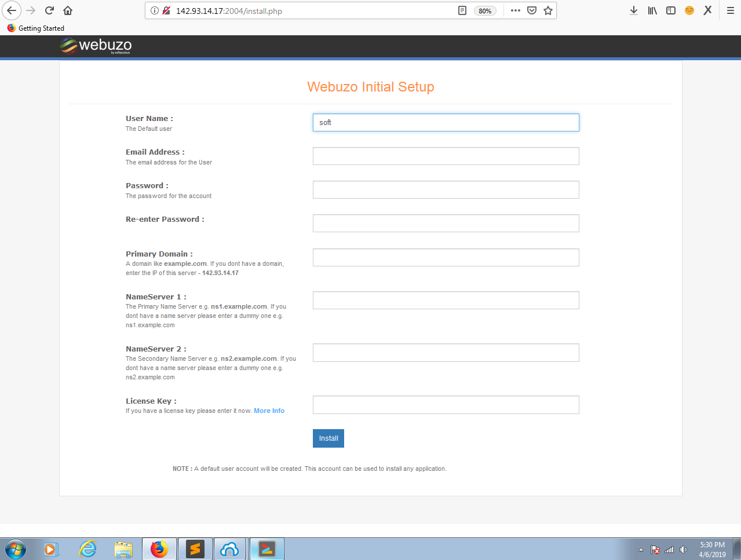
Task: Click the browser forward arrow
Action: click(31, 10)
